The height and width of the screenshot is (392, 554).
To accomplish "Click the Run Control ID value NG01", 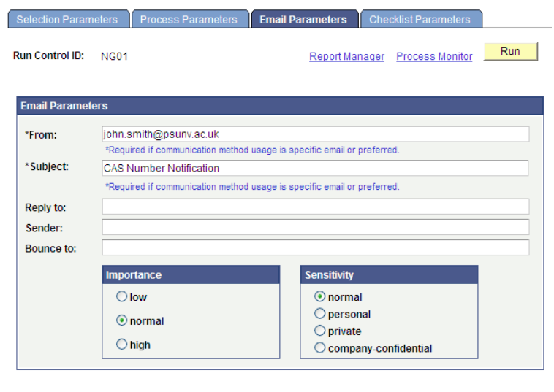I will pos(114,56).
